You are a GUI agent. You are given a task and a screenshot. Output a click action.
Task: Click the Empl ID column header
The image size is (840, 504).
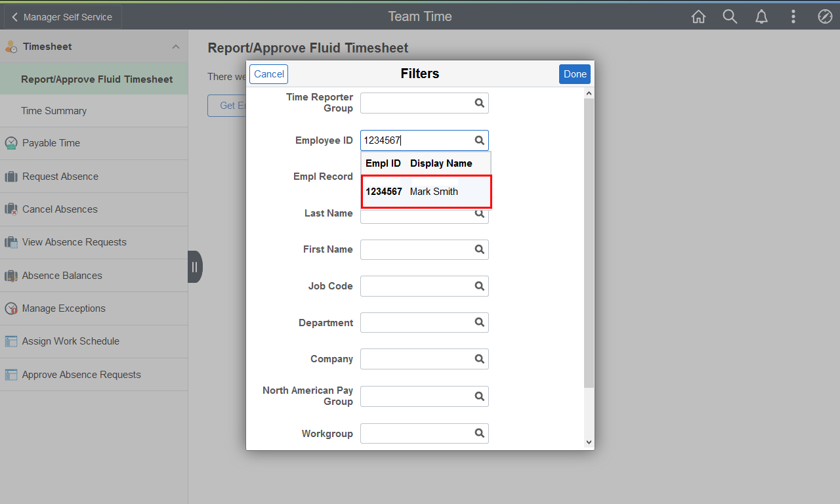coord(383,163)
